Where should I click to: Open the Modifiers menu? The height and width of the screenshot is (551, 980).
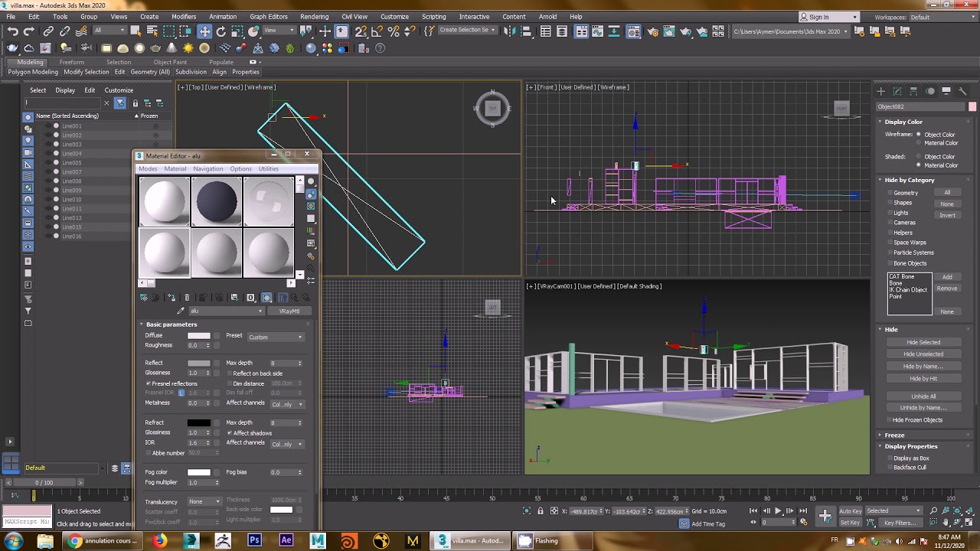[184, 17]
